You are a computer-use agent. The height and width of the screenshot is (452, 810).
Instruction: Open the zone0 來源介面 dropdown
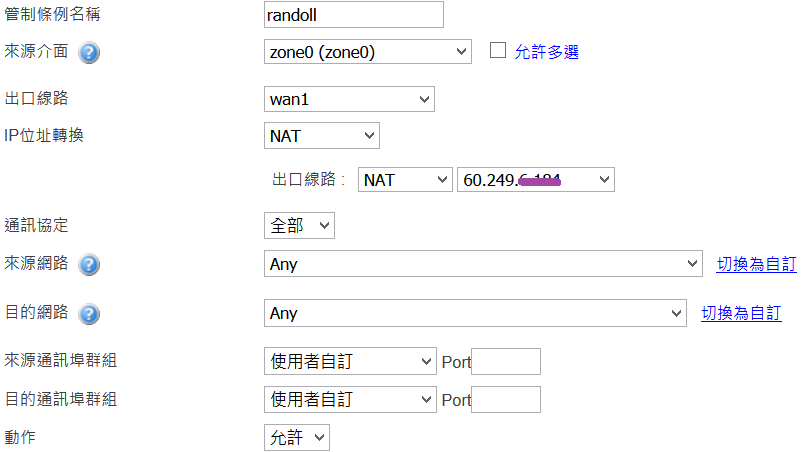click(x=365, y=52)
